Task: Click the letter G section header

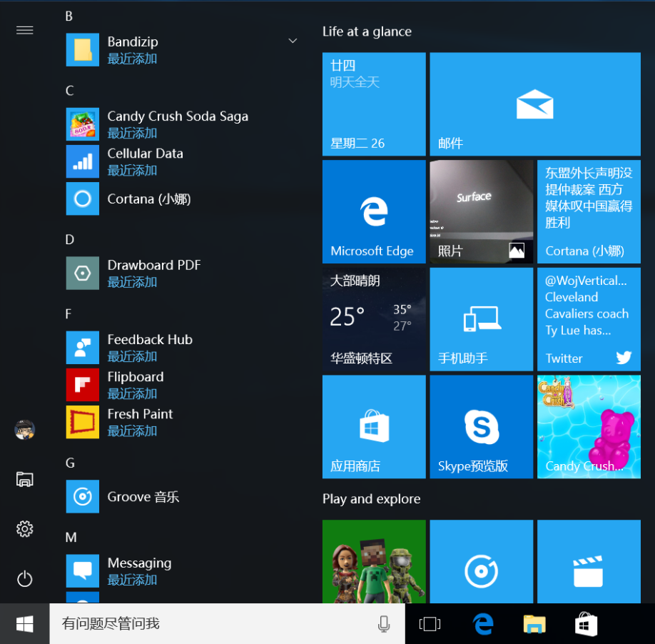Action: [70, 463]
